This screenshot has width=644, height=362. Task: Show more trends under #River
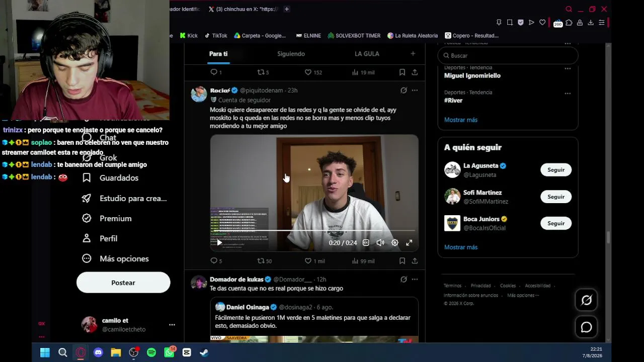point(461,120)
